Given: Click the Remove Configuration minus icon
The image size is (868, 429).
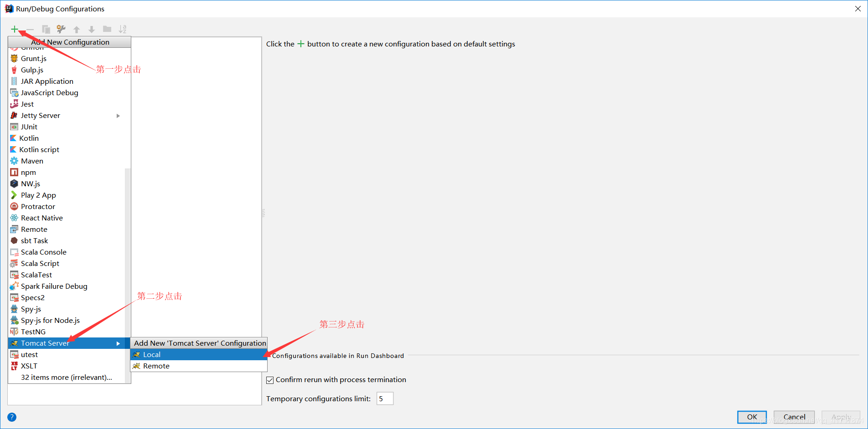Looking at the screenshot, I should tap(30, 30).
